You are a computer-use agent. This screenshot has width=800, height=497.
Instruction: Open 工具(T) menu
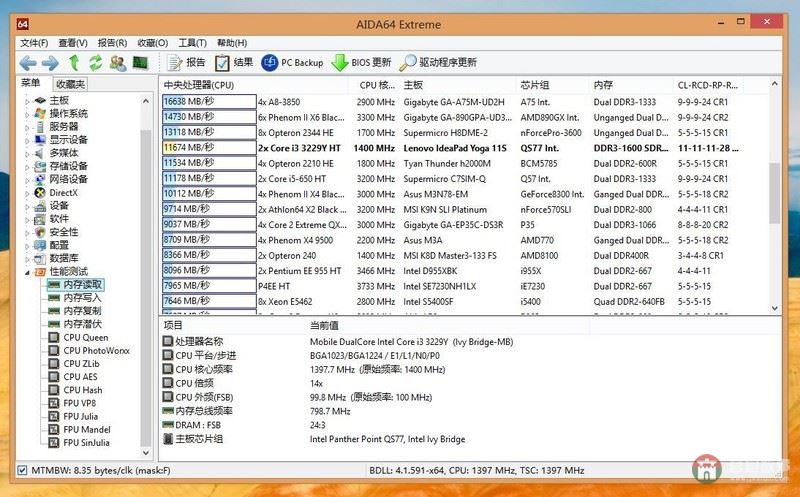pos(192,43)
